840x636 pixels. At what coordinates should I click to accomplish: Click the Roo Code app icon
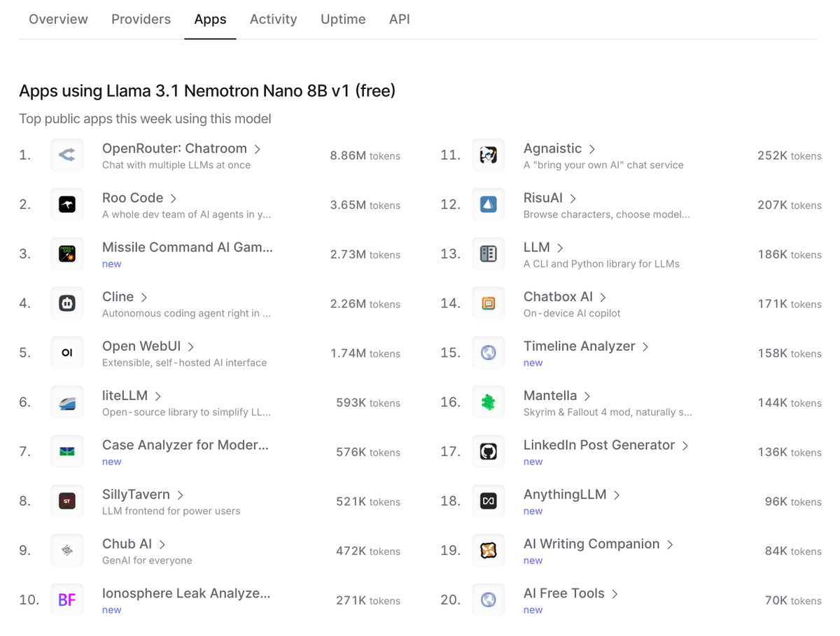click(67, 205)
